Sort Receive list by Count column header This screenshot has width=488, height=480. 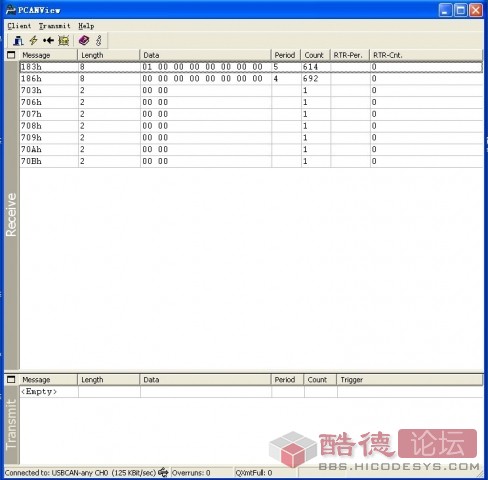coord(315,55)
